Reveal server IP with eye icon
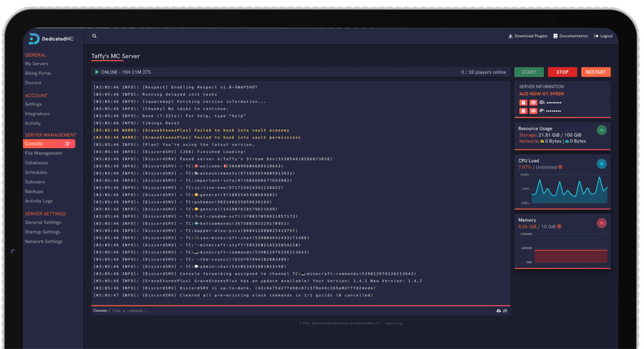Screen dimensions: 644x349 coord(533,111)
